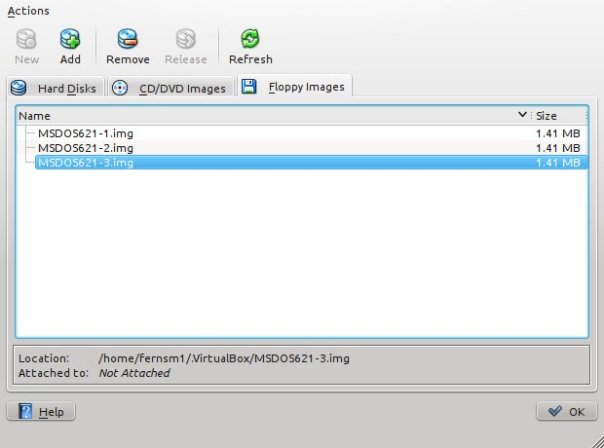This screenshot has height=448, width=604.
Task: Switch to the Hard Disks tab
Action: (x=56, y=88)
